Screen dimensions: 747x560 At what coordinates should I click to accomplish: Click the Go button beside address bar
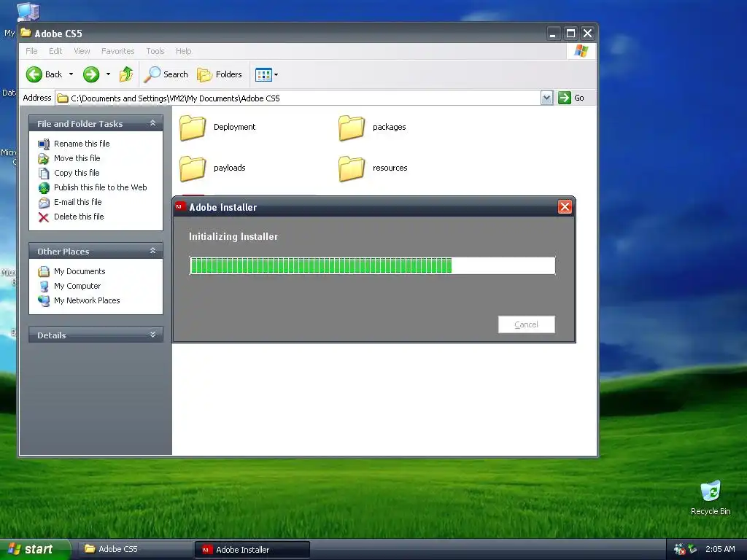click(572, 98)
